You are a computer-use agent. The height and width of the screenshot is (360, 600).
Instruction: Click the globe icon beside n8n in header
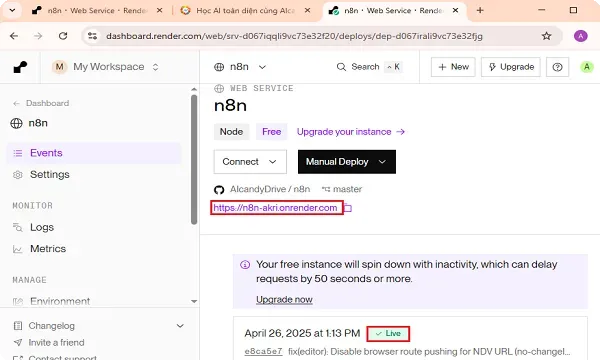coord(219,67)
